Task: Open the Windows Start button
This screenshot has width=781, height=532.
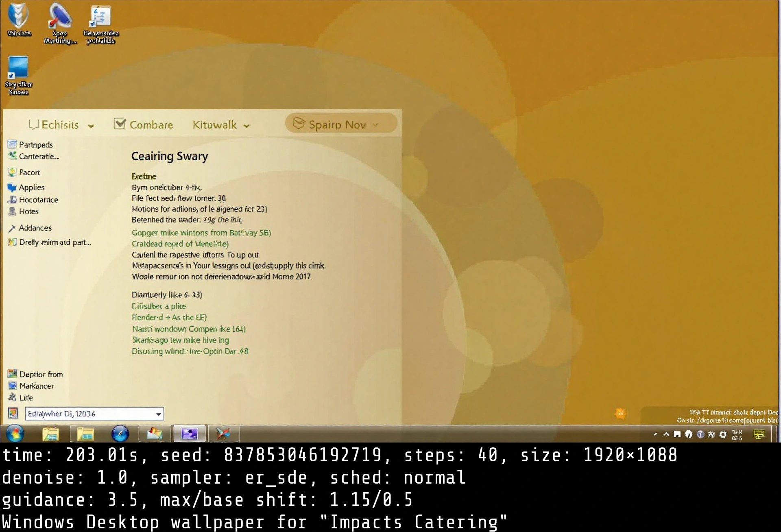Action: 15,434
